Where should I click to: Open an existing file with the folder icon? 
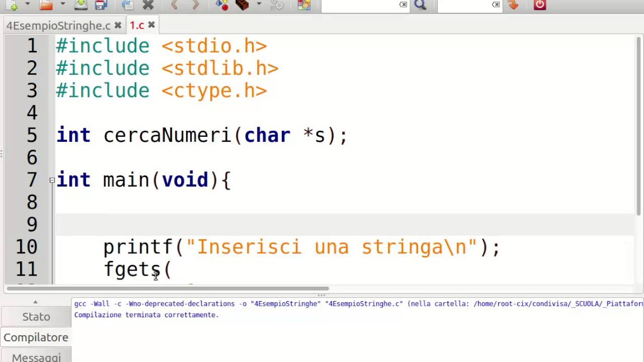coord(46,5)
